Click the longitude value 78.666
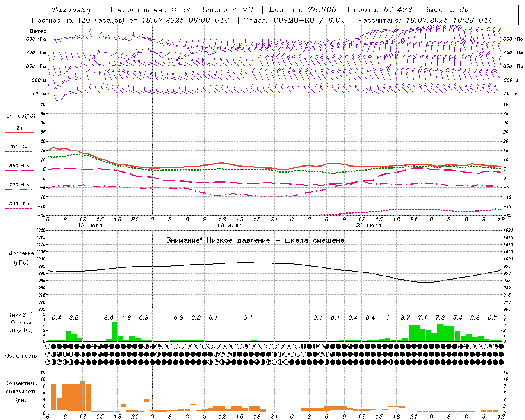Screen dimensions: 525x420 [x=322, y=10]
